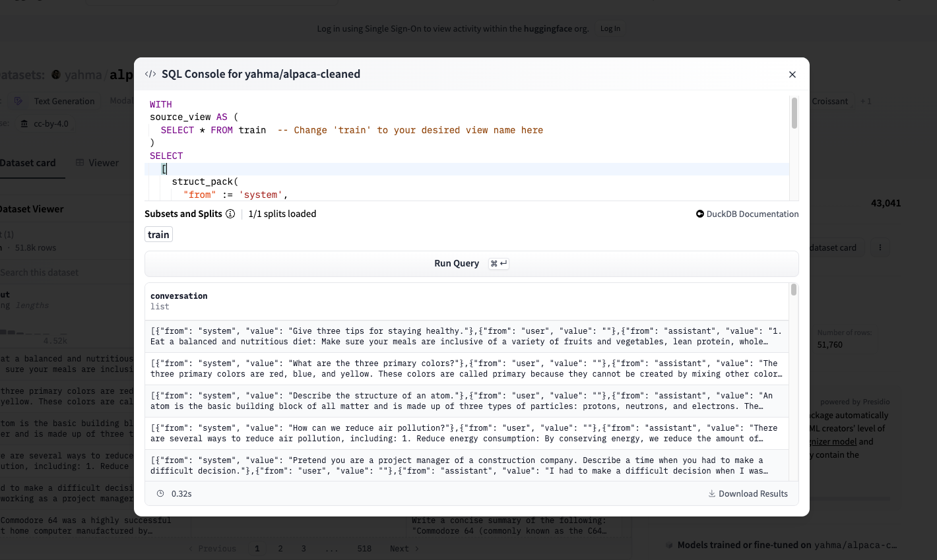This screenshot has height=560, width=937.
Task: Click the results table scrollbar thumb
Action: point(793,290)
